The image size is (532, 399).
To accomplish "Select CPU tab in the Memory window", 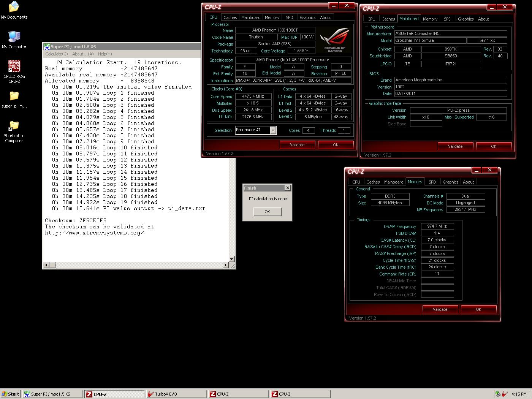I will [x=356, y=182].
